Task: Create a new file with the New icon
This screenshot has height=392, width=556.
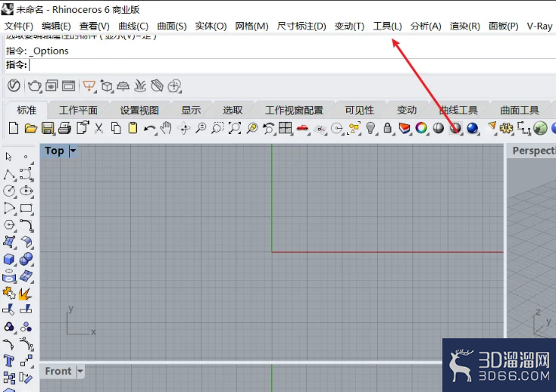Action: [x=14, y=128]
